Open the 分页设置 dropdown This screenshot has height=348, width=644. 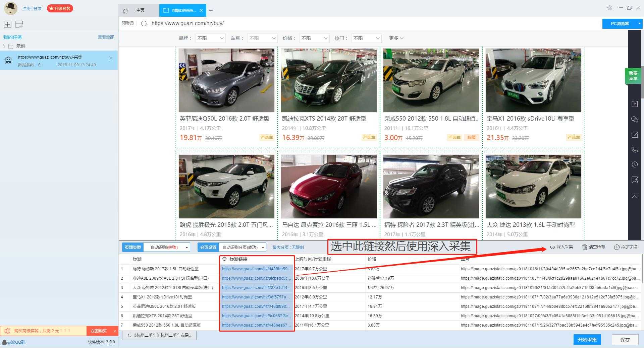pos(243,247)
